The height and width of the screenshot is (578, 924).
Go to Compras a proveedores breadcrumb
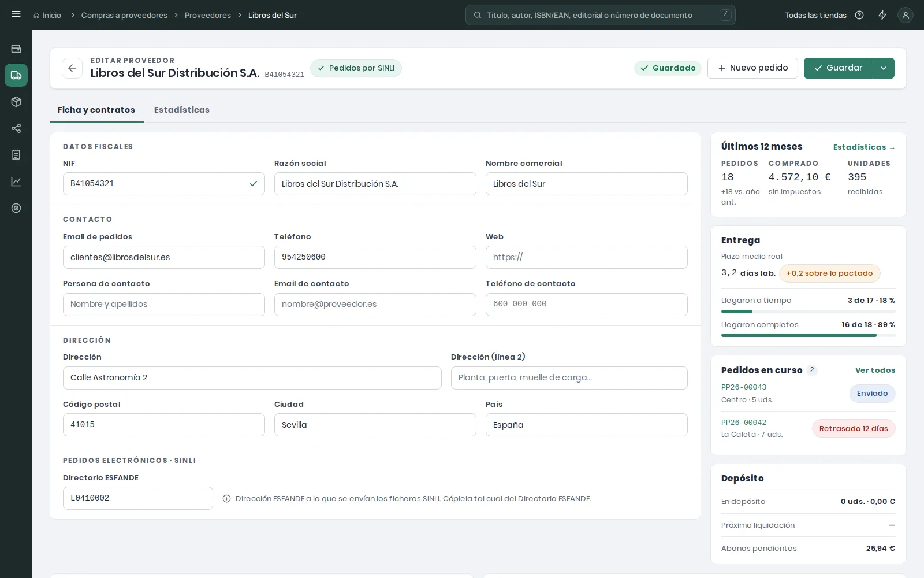[x=124, y=15]
